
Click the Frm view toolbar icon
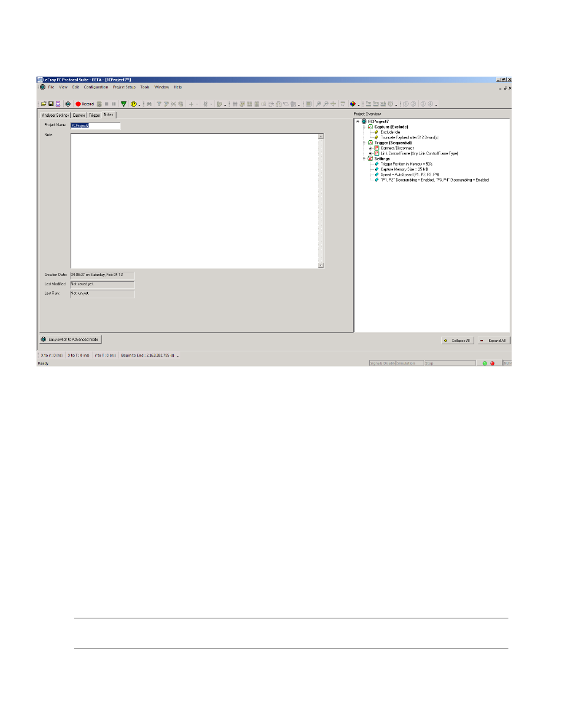(368, 104)
